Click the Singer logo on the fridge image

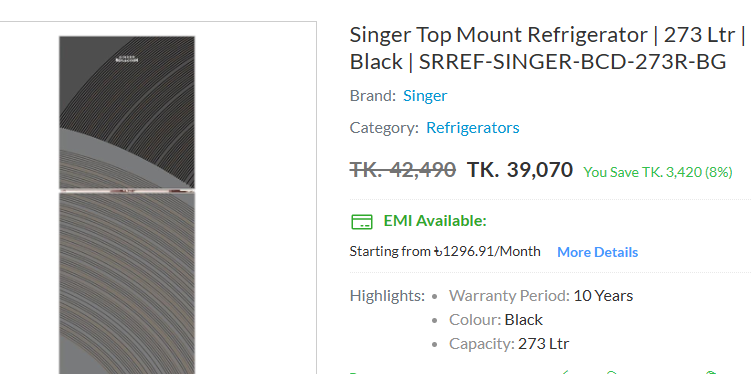pos(127,59)
